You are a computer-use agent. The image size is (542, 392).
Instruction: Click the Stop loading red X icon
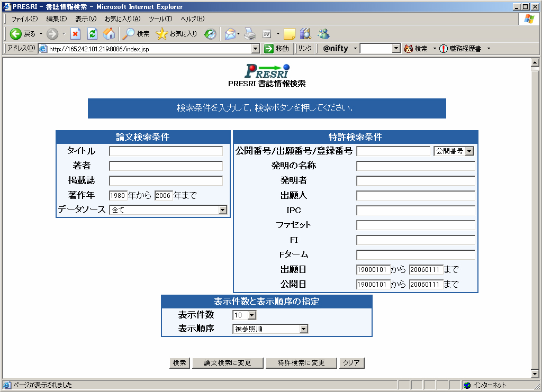(x=75, y=34)
